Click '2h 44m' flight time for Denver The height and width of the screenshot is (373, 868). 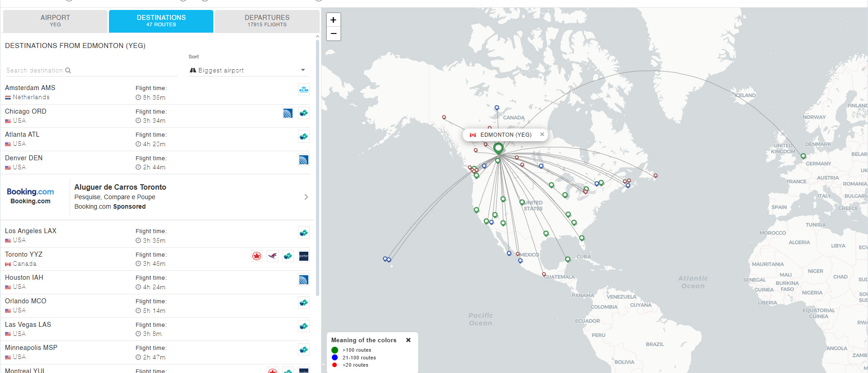(154, 167)
